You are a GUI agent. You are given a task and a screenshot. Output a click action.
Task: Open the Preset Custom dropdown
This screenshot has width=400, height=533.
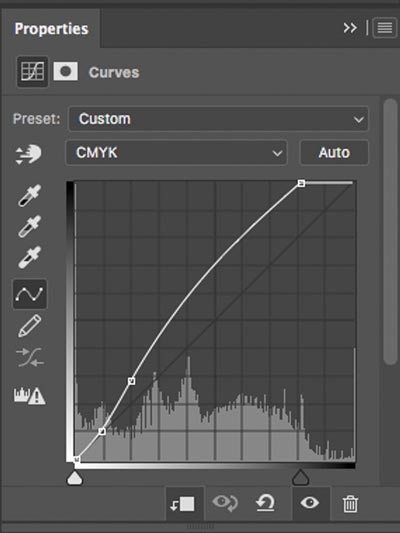(219, 119)
